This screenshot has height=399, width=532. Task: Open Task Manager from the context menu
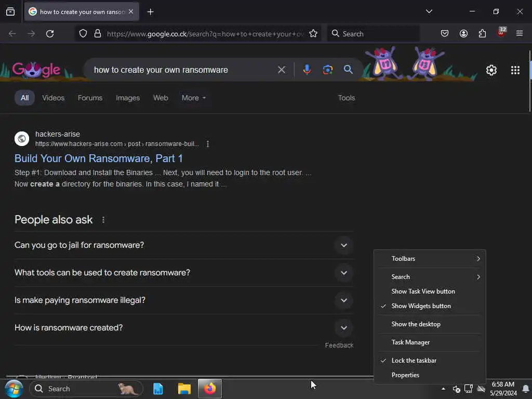pyautogui.click(x=430, y=342)
